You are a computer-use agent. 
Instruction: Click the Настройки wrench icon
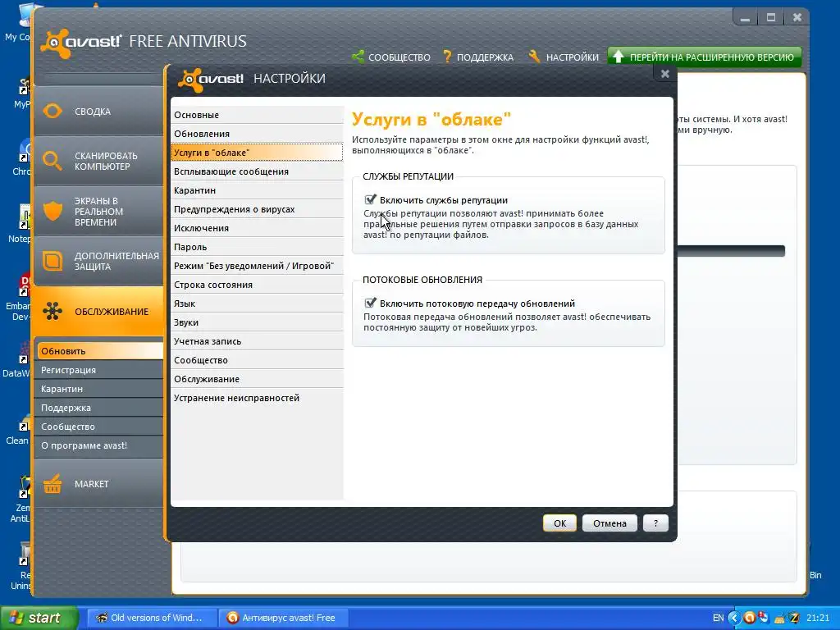[x=534, y=57]
